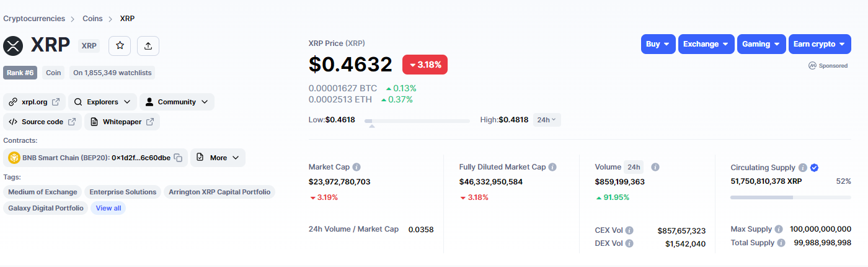The height and width of the screenshot is (267, 868).
Task: Click the verified checkmark badge near Circulating Supply
Action: pos(815,168)
